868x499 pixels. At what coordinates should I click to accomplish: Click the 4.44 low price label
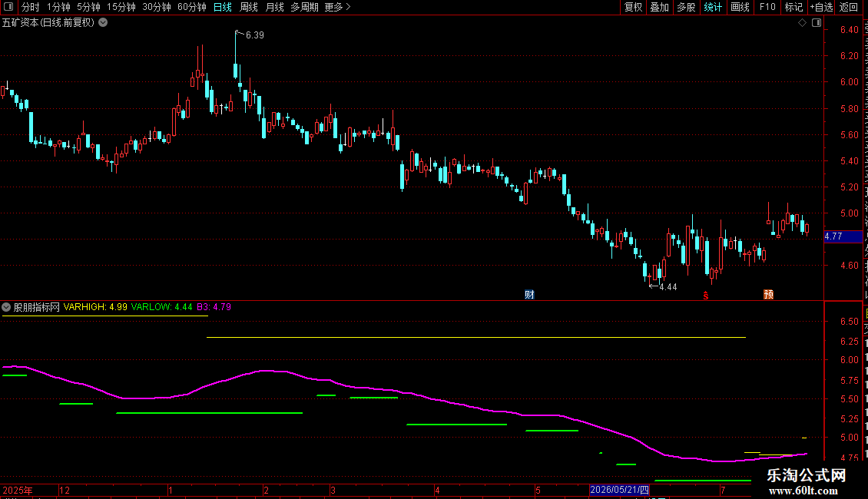668,287
